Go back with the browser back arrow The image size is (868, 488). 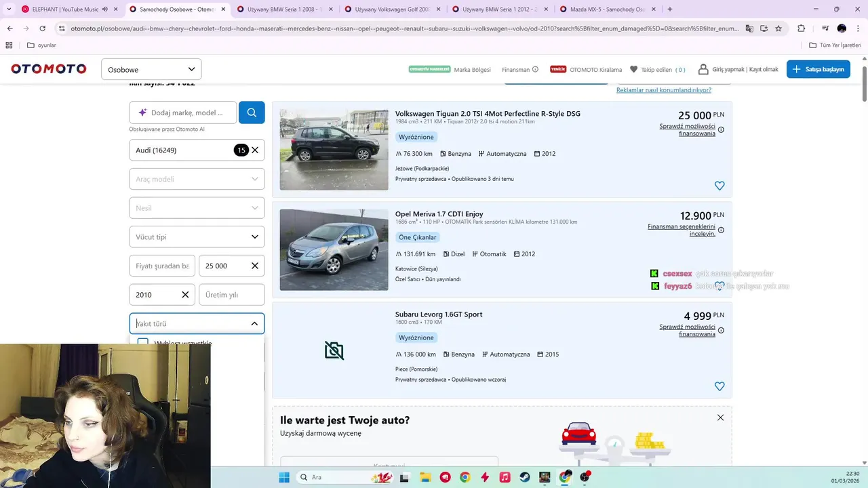tap(9, 28)
